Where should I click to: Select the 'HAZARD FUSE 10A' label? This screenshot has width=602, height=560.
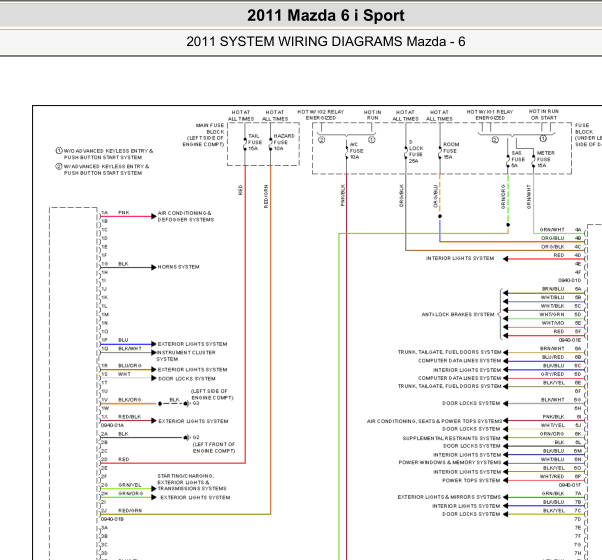coord(284,142)
